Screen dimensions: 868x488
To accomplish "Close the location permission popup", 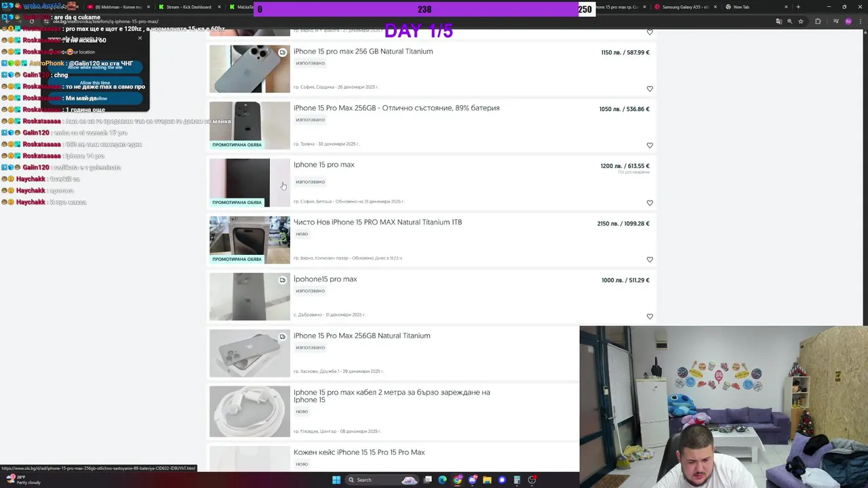I will (x=140, y=38).
